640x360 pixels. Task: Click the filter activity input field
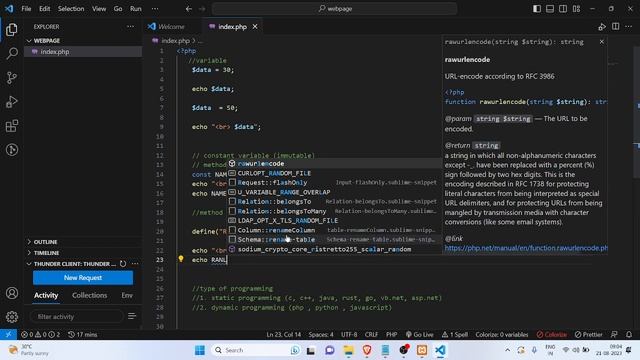coord(76,316)
